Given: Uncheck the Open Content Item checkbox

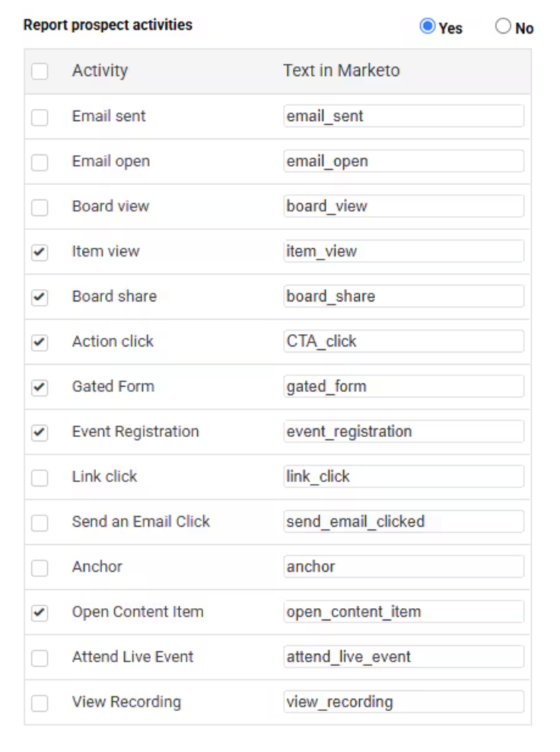Looking at the screenshot, I should (x=40, y=612).
